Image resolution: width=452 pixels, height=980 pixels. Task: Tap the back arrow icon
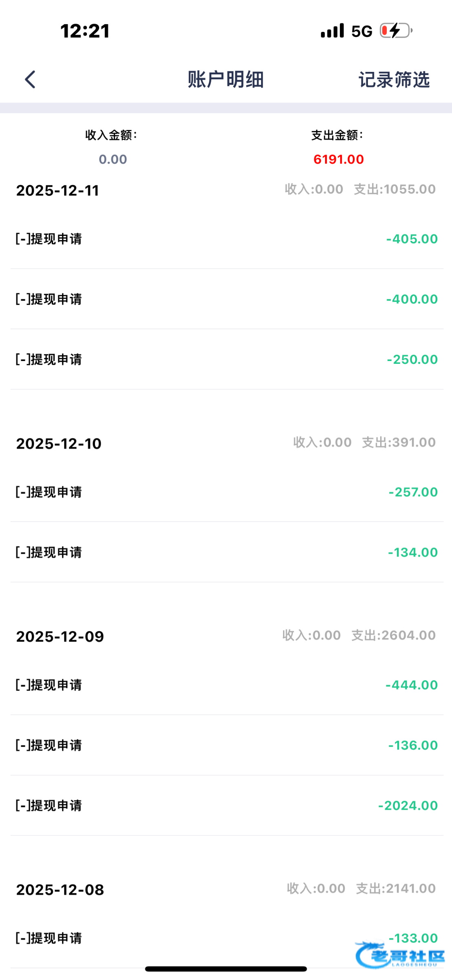pyautogui.click(x=30, y=79)
